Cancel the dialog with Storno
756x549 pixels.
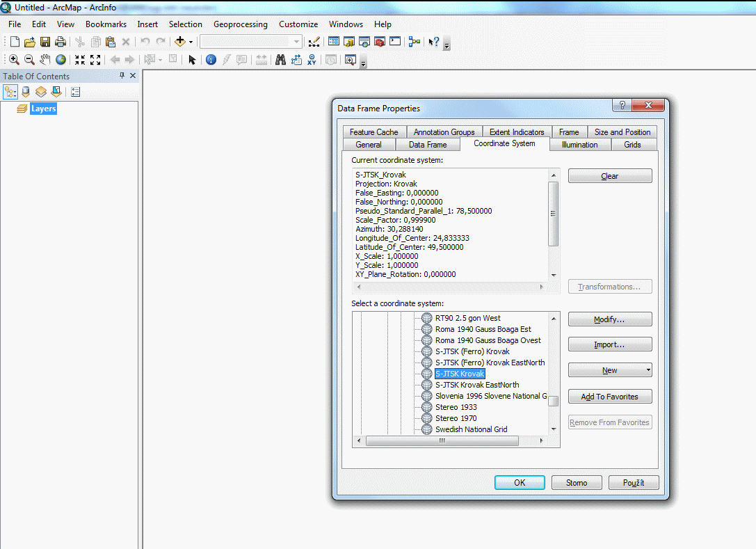(577, 482)
